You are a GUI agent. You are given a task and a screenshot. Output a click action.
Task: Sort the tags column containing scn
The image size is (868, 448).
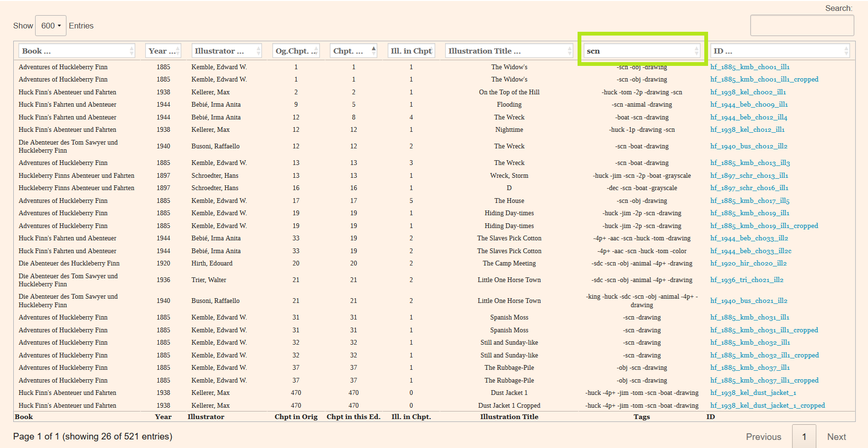click(x=697, y=51)
